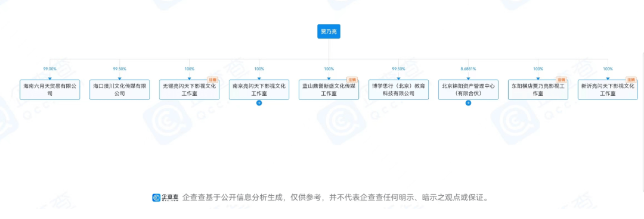The image size is (644, 219).
Task: Click the 企查查 logo in the footer
Action: pos(166,198)
